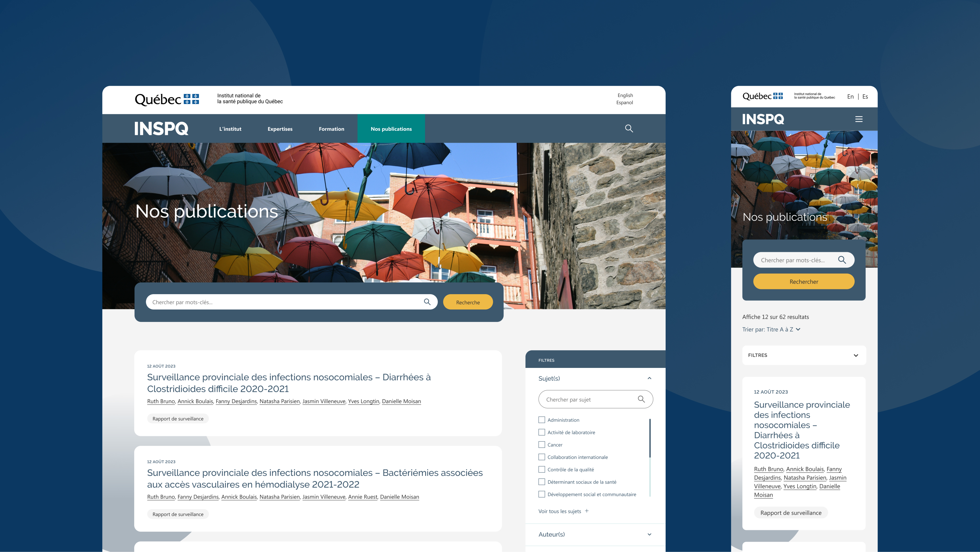Open Bactériémies associées aux accès vasculaires publication title
980x552 pixels.
pos(315,478)
